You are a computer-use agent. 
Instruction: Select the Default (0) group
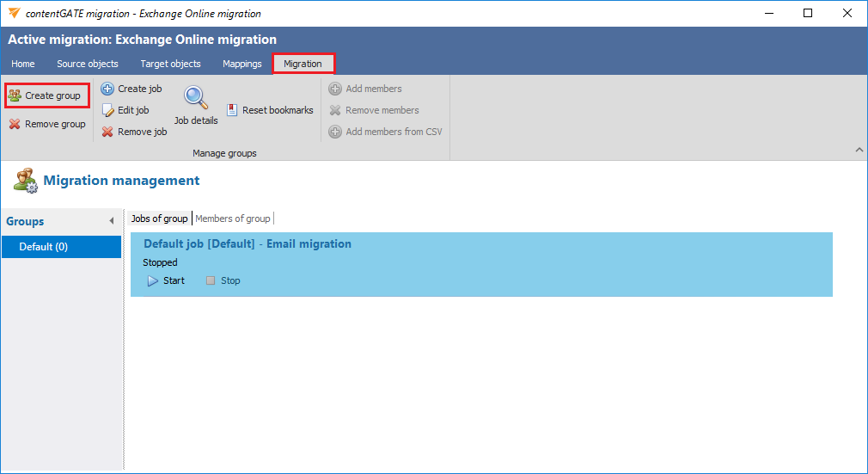[x=61, y=247]
